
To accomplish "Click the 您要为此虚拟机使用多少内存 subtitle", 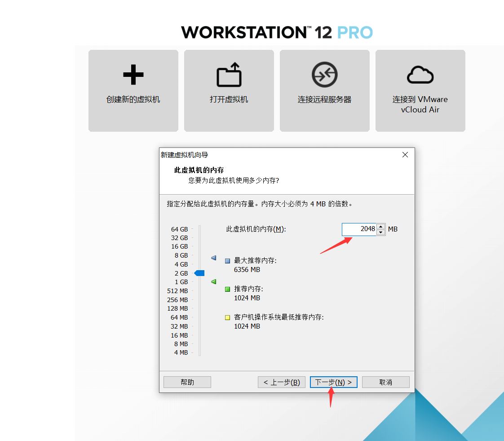I will [234, 180].
